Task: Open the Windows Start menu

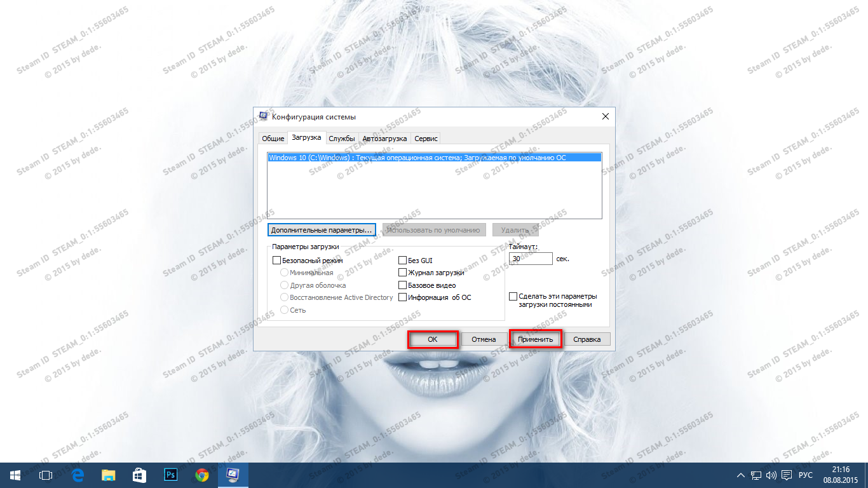Action: (x=15, y=475)
